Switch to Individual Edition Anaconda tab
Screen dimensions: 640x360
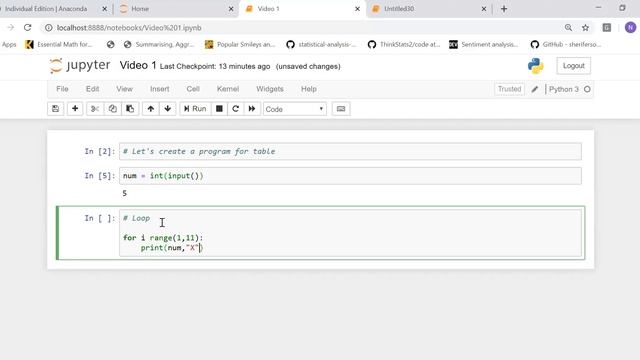(46, 9)
